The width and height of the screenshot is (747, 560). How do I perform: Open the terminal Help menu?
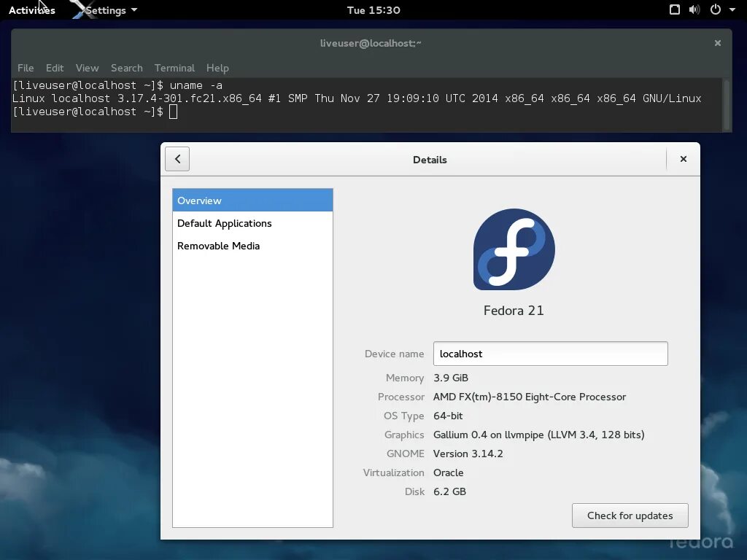click(217, 68)
